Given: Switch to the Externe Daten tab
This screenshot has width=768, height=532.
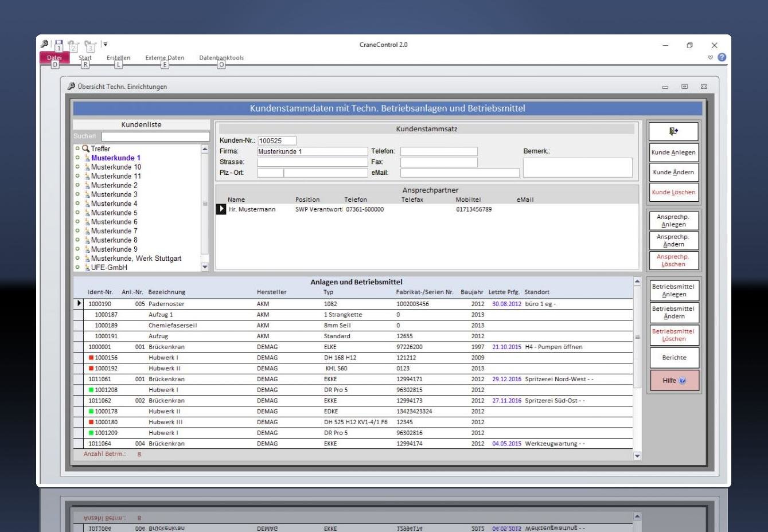Looking at the screenshot, I should click(x=165, y=58).
